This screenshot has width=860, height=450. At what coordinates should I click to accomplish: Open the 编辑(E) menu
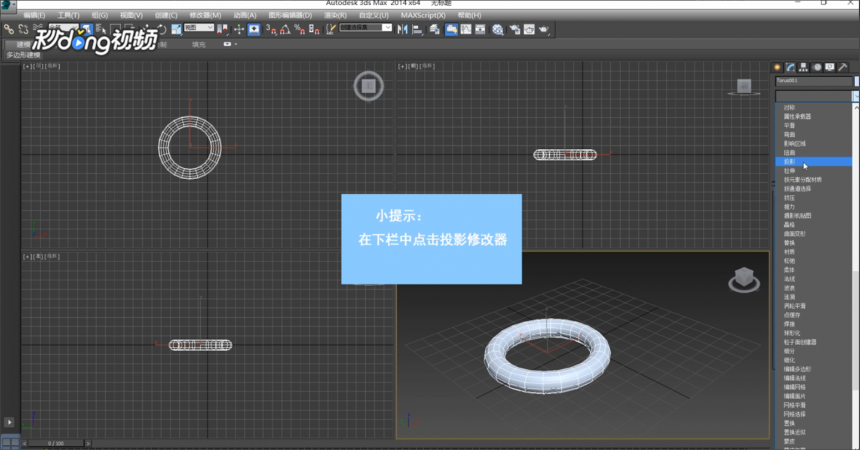click(34, 15)
